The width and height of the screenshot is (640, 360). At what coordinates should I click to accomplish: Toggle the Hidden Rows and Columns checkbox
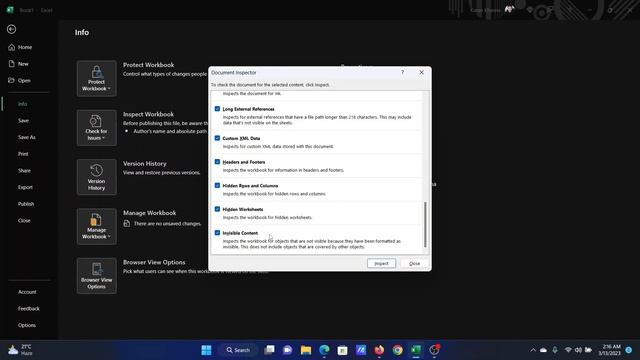pos(217,185)
